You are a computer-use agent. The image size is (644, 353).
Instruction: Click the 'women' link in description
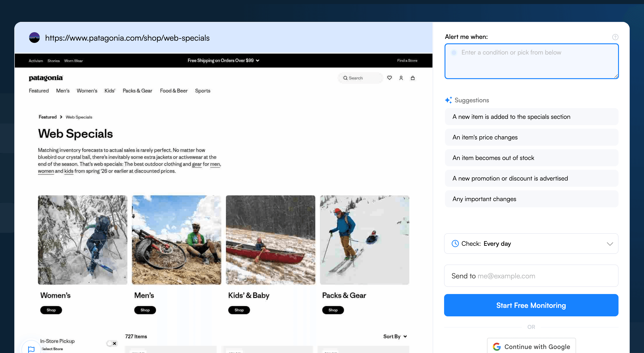click(46, 171)
